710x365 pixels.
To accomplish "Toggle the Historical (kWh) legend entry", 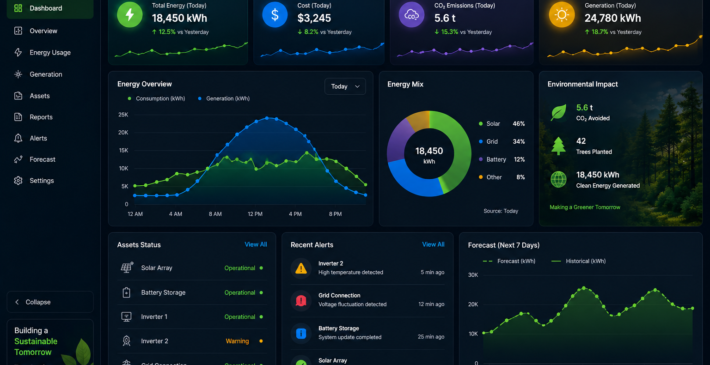I will [x=579, y=261].
